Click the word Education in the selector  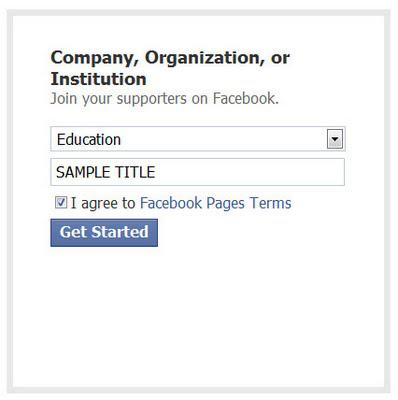(89, 139)
